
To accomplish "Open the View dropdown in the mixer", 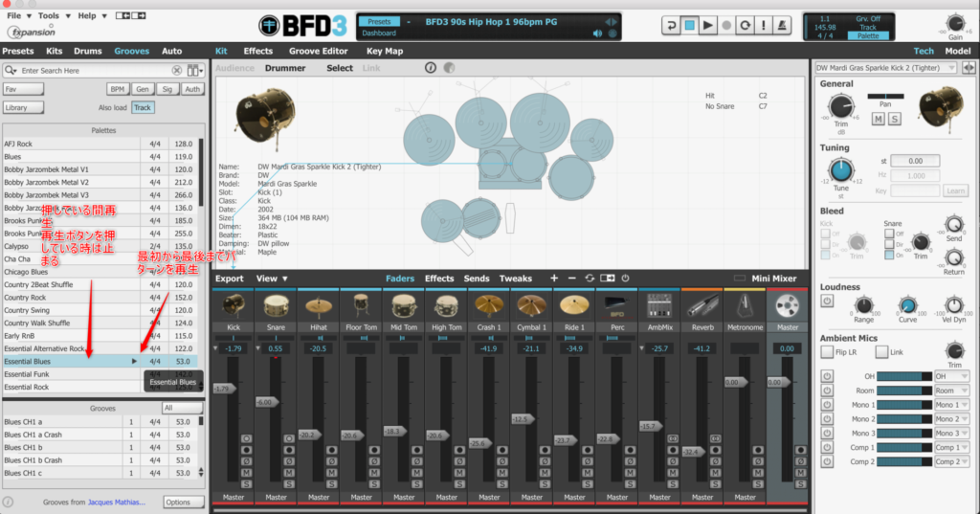I will click(272, 279).
